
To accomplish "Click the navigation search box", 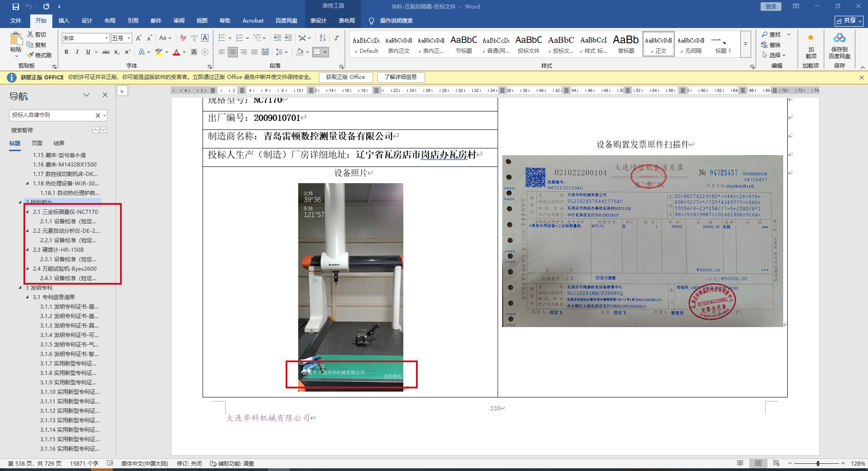I will (x=52, y=115).
